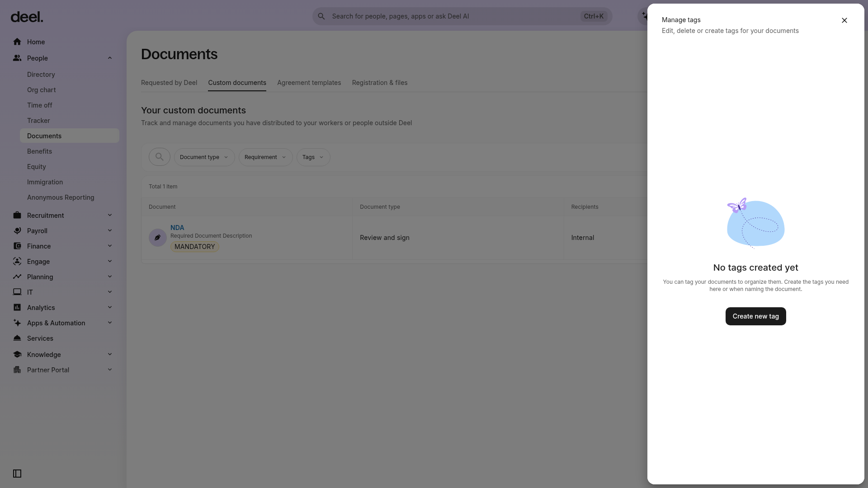This screenshot has height=488, width=868.
Task: Switch to Requested by Deel tab
Action: coord(169,83)
